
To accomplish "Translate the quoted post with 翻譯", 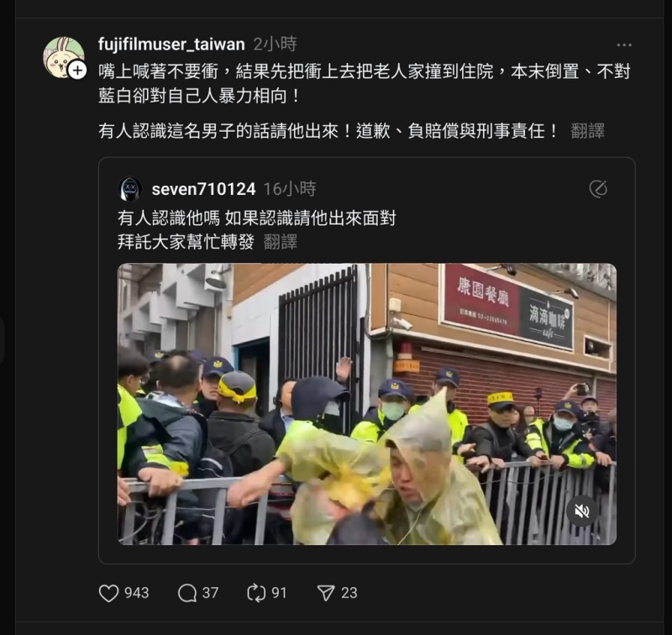I will pos(281,242).
